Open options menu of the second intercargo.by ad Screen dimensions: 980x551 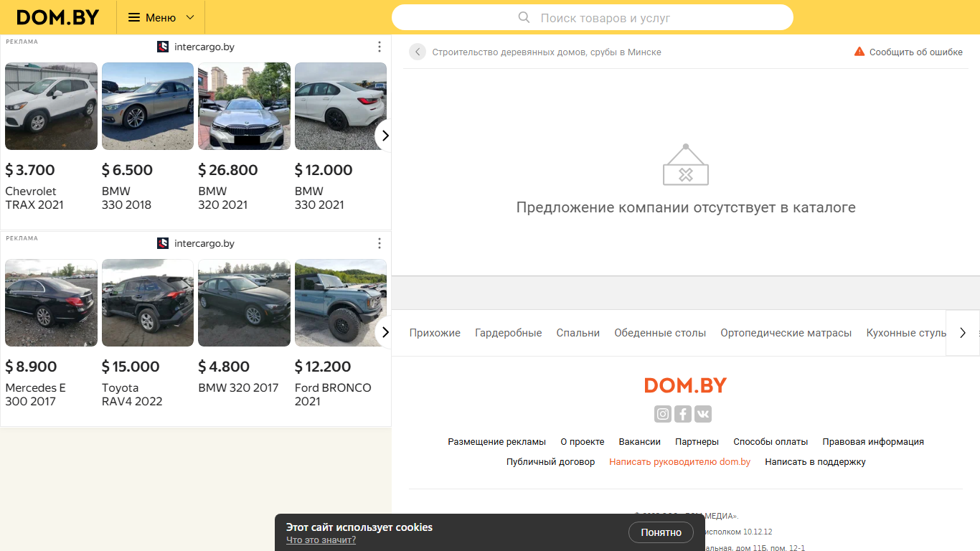pyautogui.click(x=380, y=243)
